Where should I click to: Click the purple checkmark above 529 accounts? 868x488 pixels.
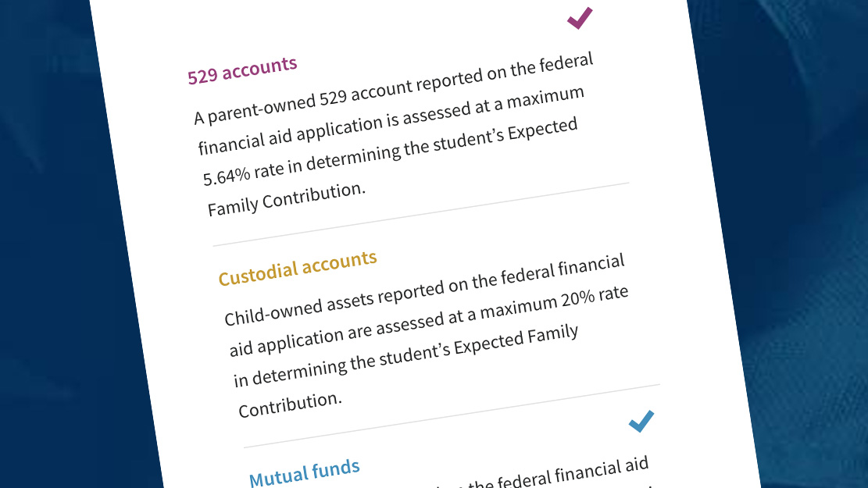(x=580, y=17)
